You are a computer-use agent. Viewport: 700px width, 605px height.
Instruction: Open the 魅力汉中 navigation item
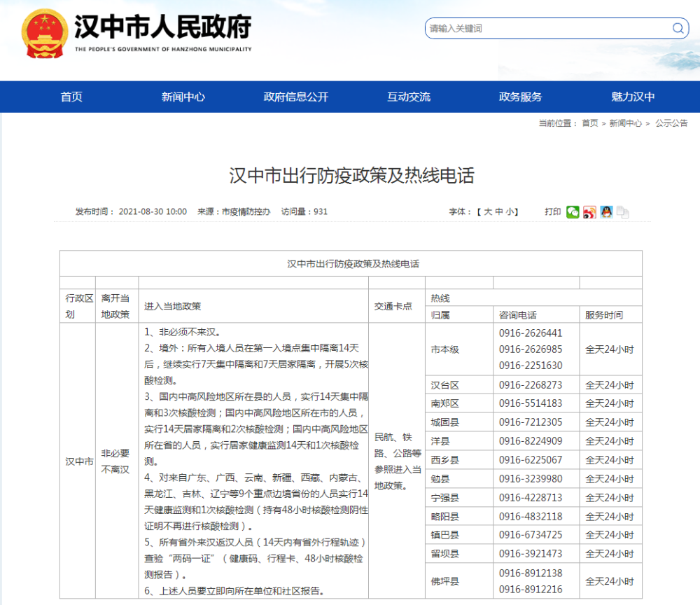pos(633,97)
